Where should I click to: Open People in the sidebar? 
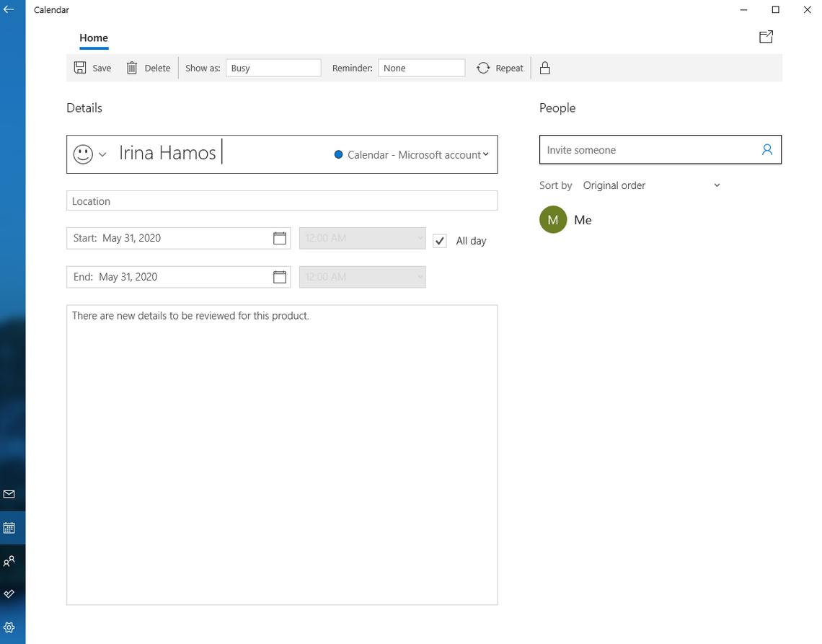point(9,561)
